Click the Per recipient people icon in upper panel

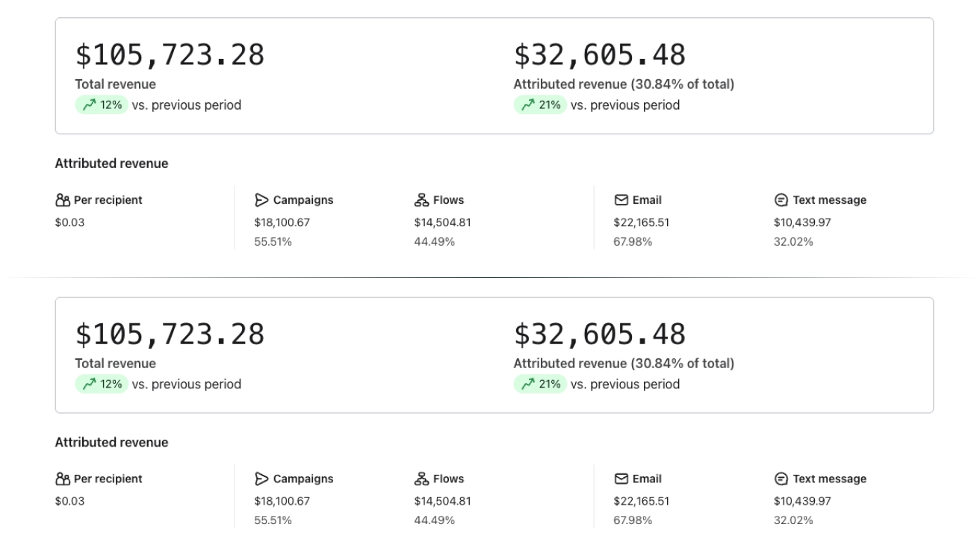point(62,200)
